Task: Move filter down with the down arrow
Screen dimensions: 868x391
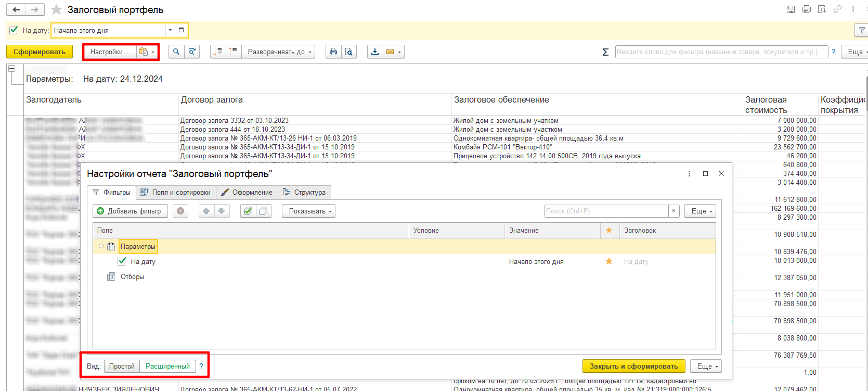Action: pos(222,211)
